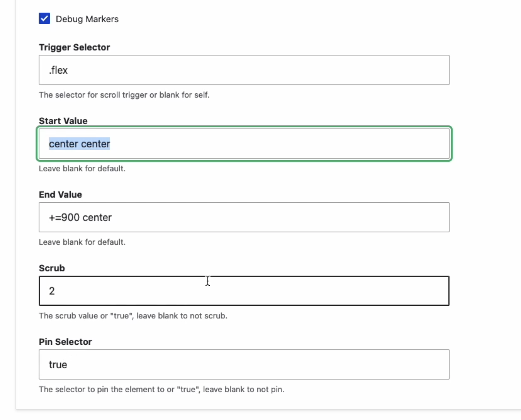
Task: Click 'Leave blank for default' under End Value
Action: tap(82, 242)
